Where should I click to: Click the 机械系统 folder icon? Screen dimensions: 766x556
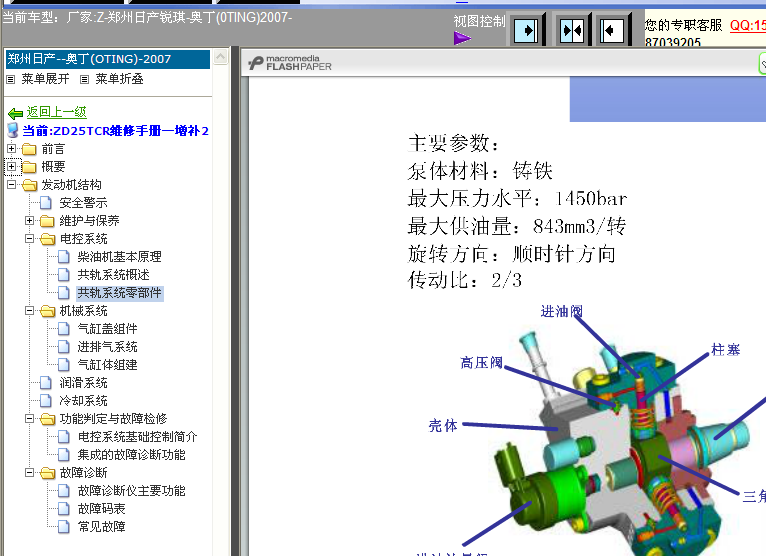click(47, 311)
